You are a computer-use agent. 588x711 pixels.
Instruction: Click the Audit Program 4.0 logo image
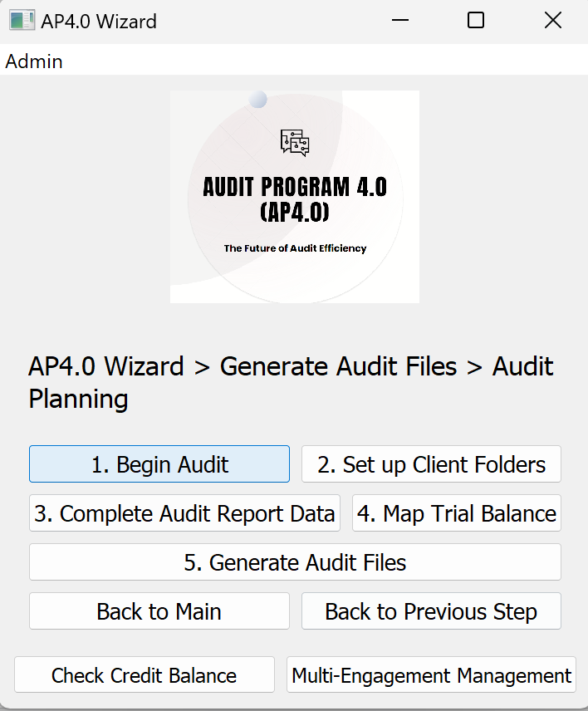click(x=295, y=196)
